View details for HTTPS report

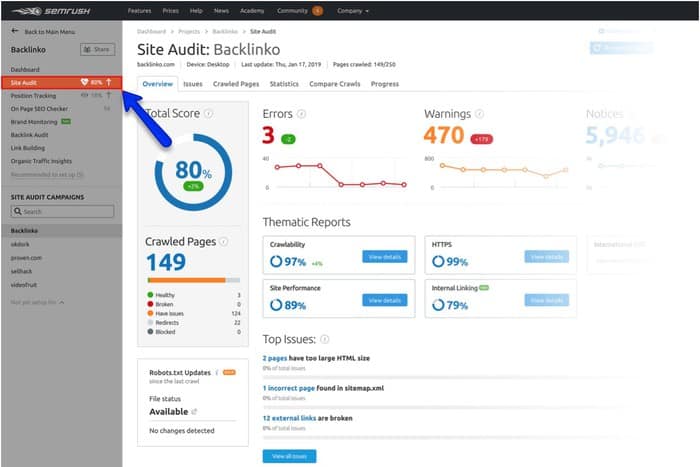(x=547, y=257)
